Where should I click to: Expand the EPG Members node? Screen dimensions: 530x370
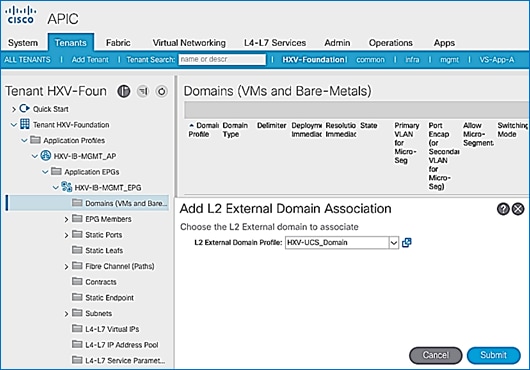click(66, 219)
